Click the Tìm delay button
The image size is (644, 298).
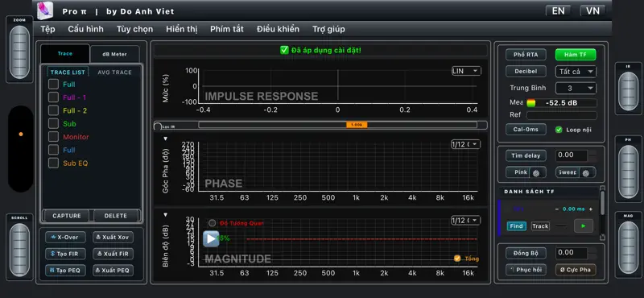pos(526,155)
